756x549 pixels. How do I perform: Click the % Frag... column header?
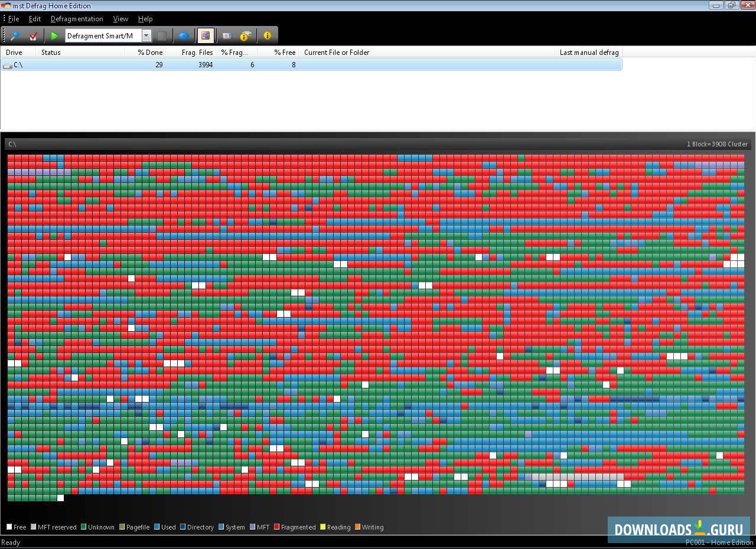tap(237, 53)
